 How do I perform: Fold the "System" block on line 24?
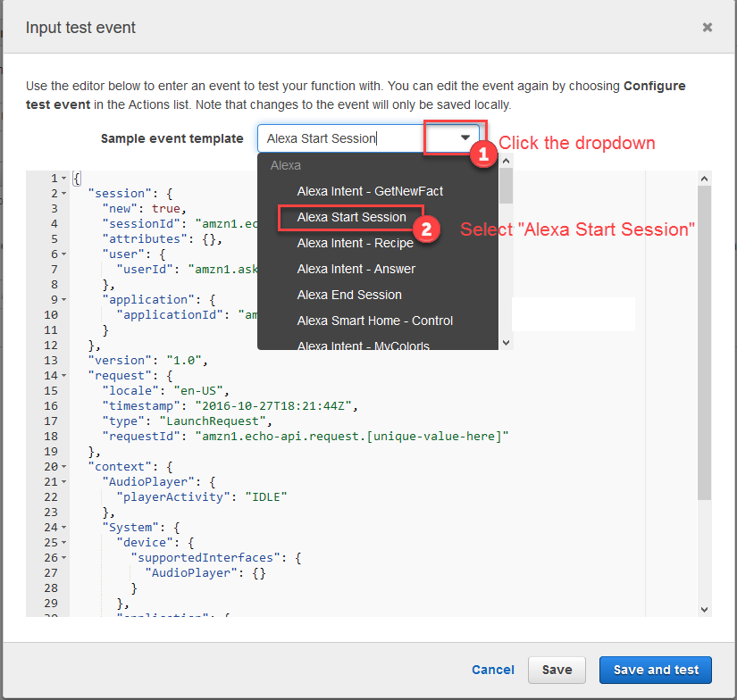point(64,527)
